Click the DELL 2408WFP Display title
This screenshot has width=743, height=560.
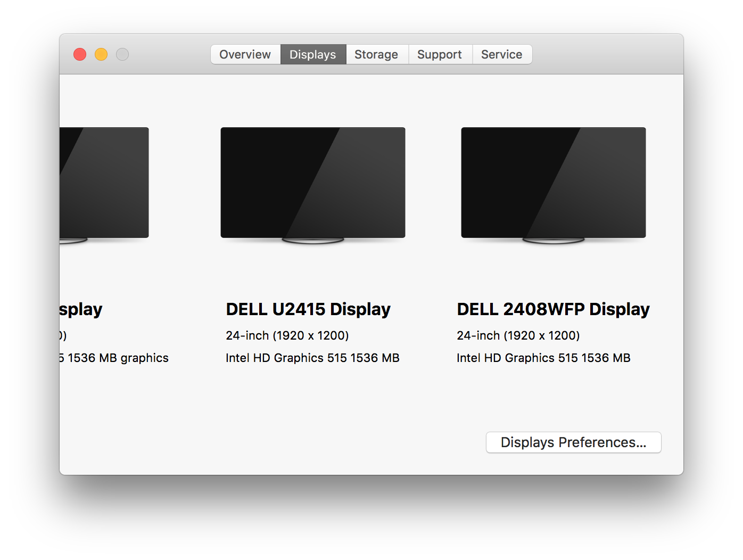tap(553, 309)
